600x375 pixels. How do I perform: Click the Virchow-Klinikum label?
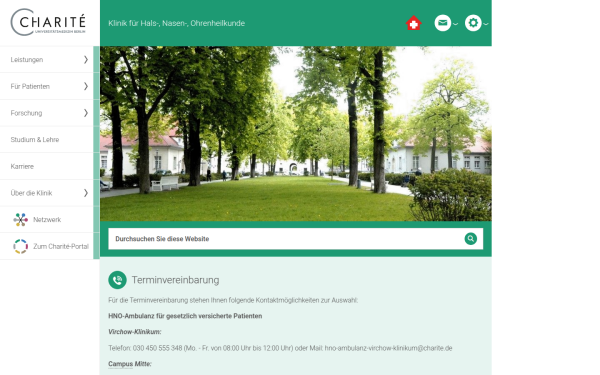pyautogui.click(x=135, y=332)
